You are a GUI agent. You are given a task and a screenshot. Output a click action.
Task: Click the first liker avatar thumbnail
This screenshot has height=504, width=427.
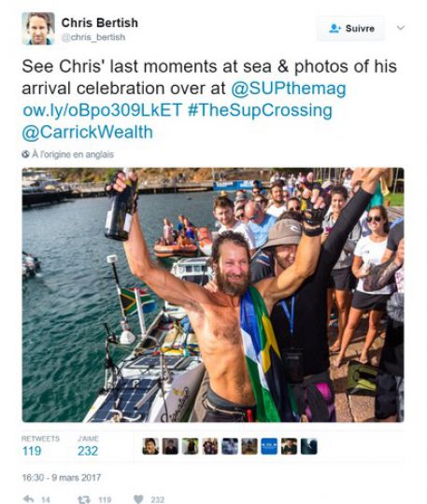coord(150,446)
